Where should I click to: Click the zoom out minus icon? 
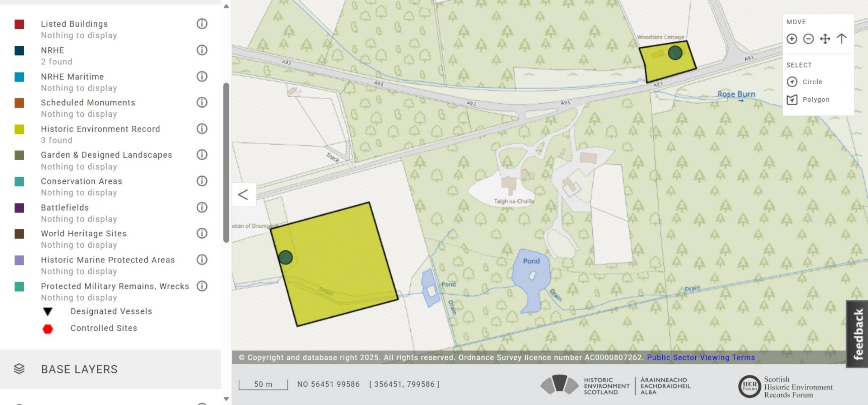(x=808, y=39)
